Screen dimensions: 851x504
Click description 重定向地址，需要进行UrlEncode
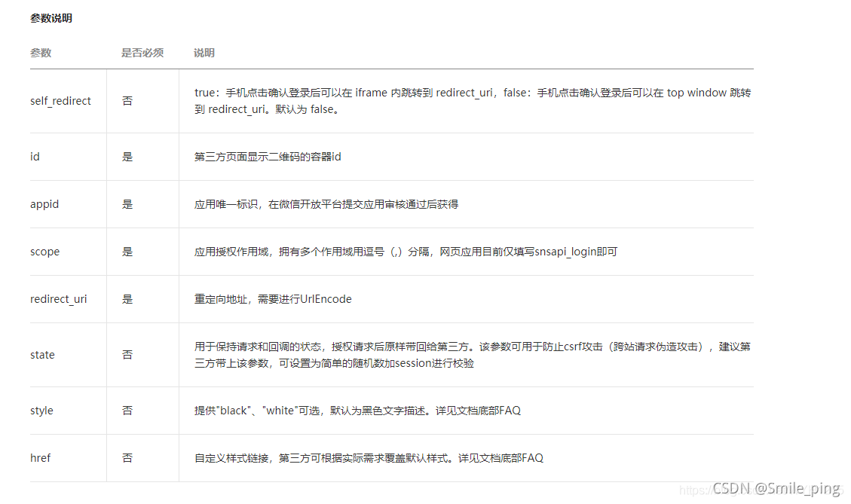(273, 300)
